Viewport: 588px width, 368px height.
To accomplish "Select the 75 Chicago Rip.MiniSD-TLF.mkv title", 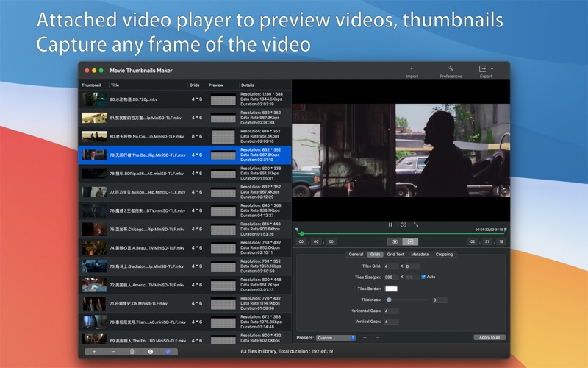I will [x=147, y=230].
